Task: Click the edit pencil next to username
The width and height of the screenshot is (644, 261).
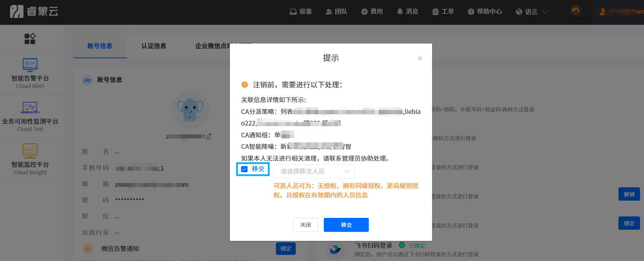Action: (209, 136)
